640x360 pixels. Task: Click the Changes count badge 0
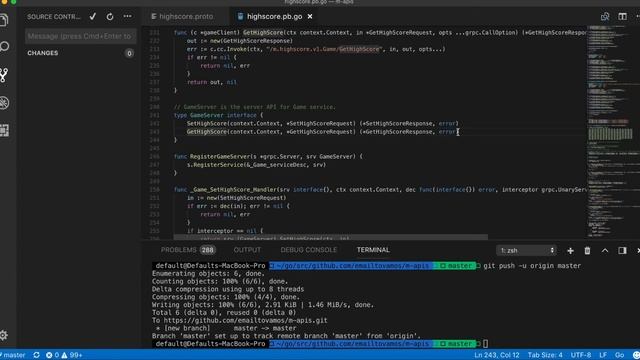(x=129, y=53)
